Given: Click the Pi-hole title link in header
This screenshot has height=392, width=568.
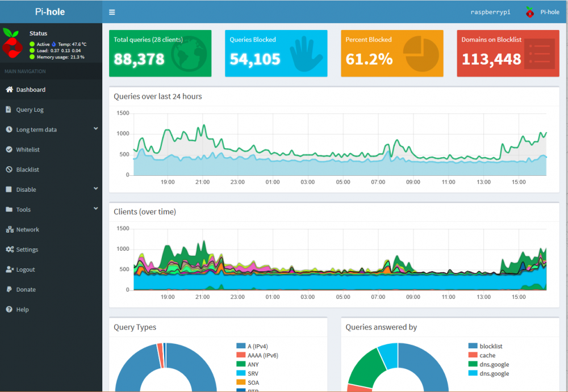Looking at the screenshot, I should [50, 12].
